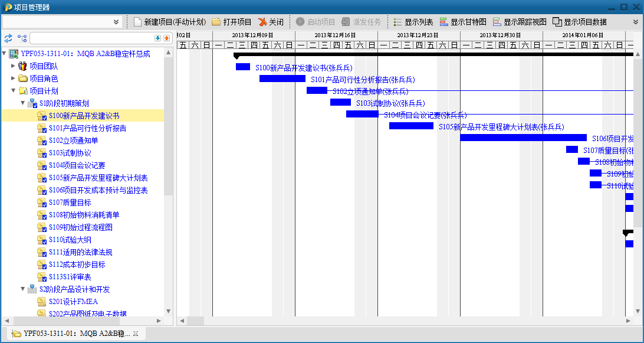644x343 pixels.
Task: Click the 2013年12月23日 week header
Action: 418,35
